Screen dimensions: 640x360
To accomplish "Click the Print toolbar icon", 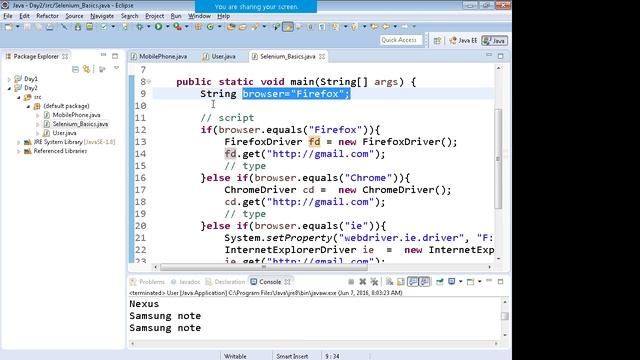I will pyautogui.click(x=49, y=27).
